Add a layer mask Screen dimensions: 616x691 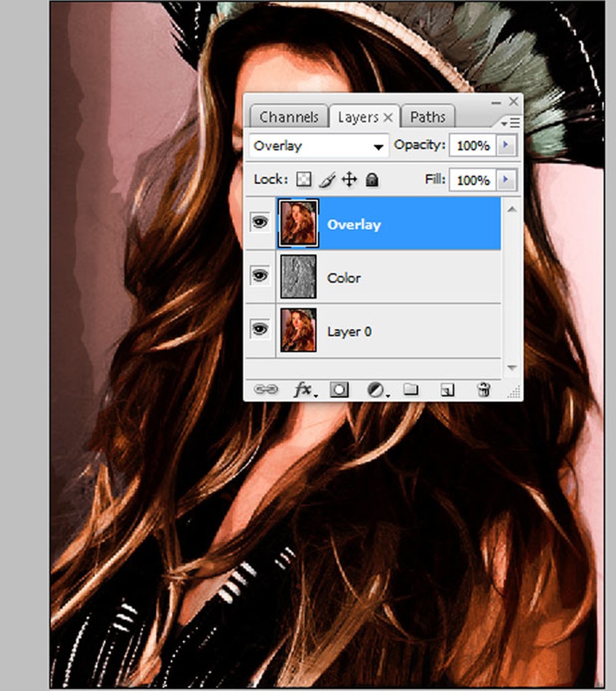coord(339,390)
